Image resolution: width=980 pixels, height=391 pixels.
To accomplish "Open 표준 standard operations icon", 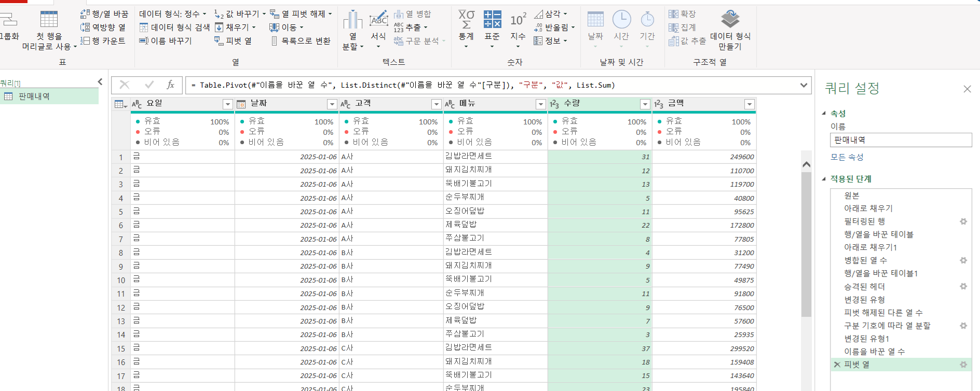I will point(492,19).
